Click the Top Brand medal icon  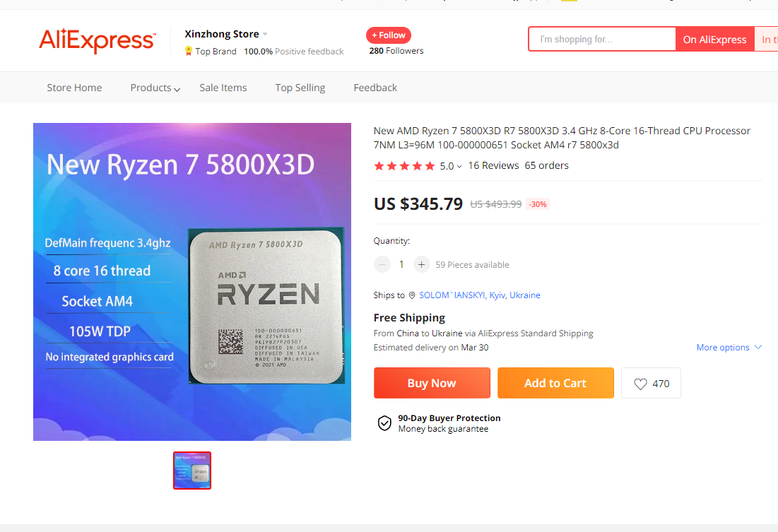189,51
